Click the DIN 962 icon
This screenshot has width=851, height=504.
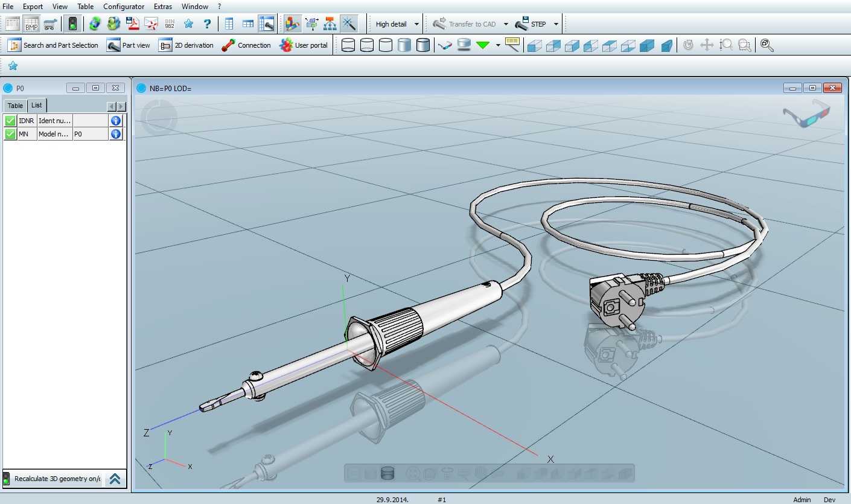coord(170,24)
